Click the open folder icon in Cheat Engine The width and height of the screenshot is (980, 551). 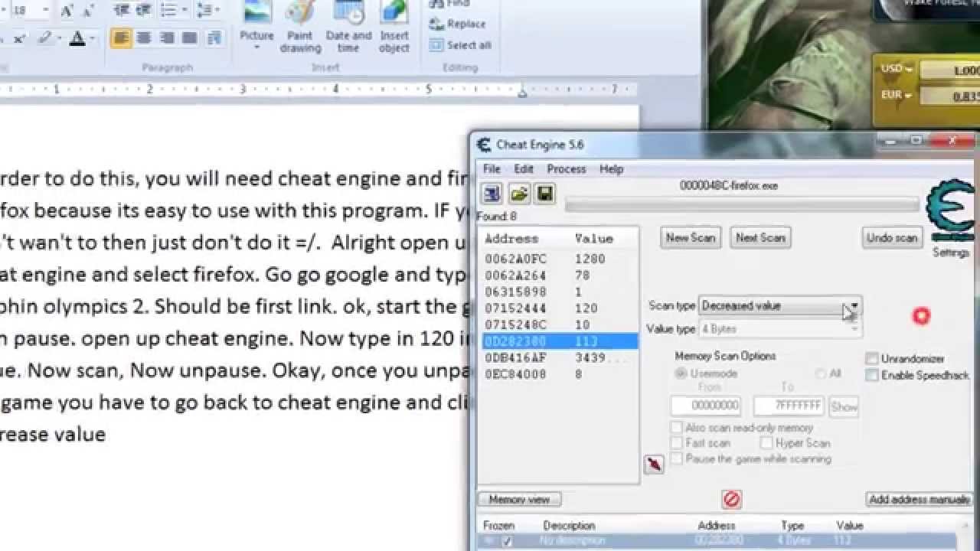pyautogui.click(x=520, y=193)
